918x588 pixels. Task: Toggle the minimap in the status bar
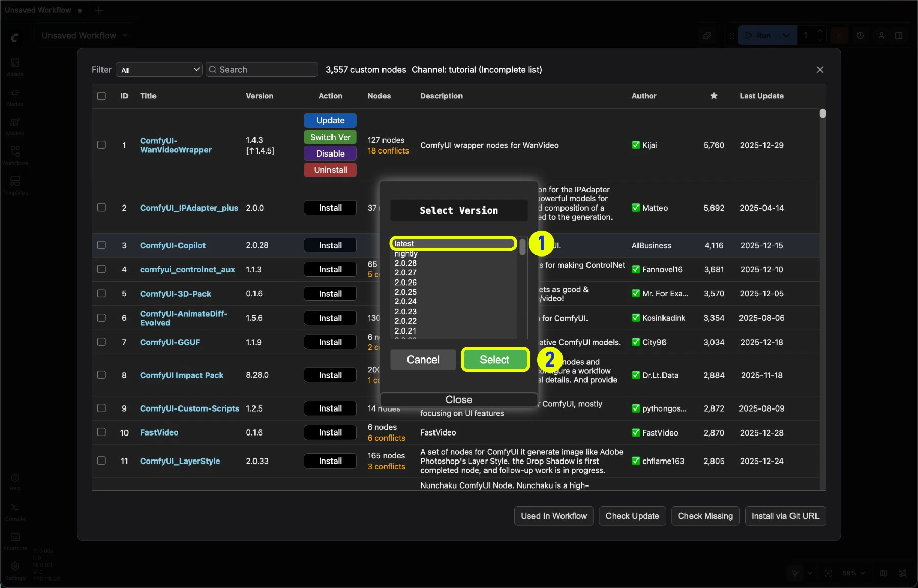(884, 573)
